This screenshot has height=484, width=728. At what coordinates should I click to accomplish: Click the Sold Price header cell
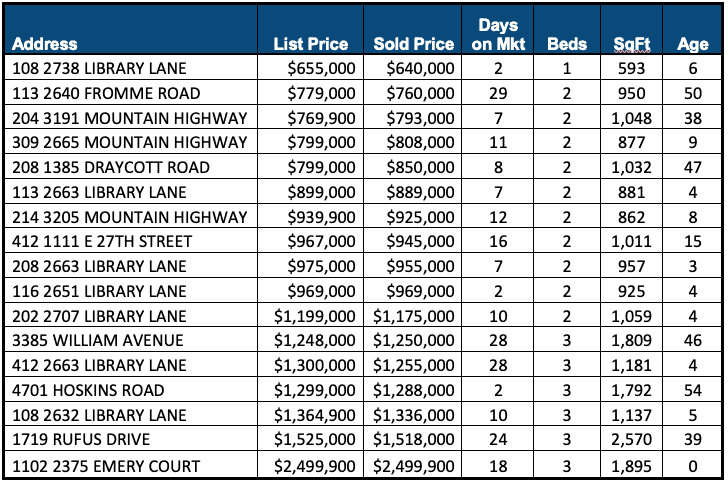[x=413, y=44]
